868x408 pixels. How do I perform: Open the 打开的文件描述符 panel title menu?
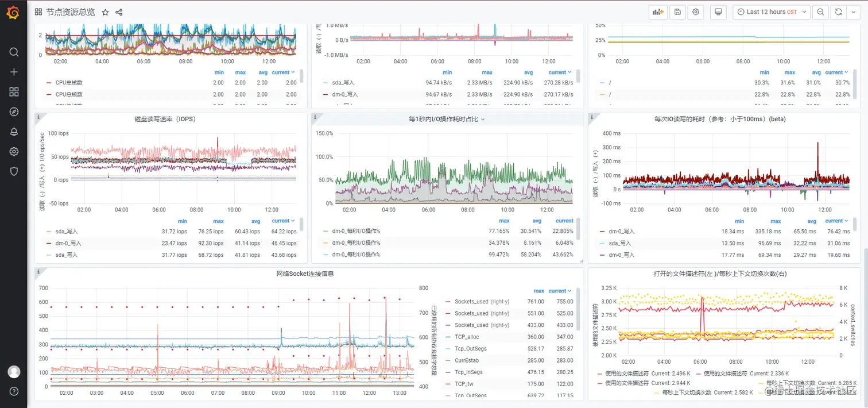719,274
